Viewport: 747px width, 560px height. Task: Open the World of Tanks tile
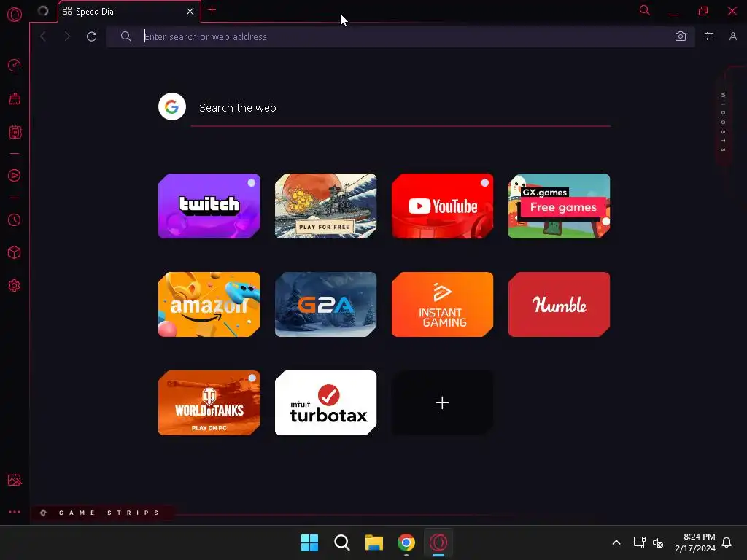click(x=209, y=402)
